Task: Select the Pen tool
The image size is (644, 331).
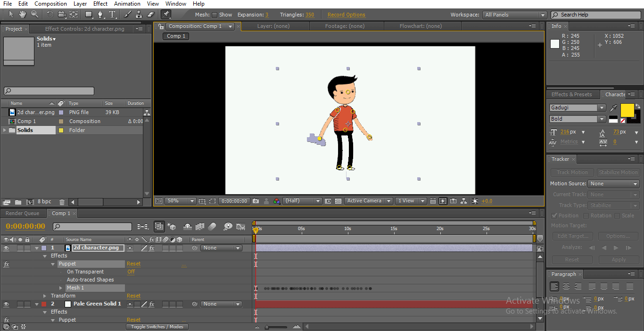Action: (x=101, y=15)
